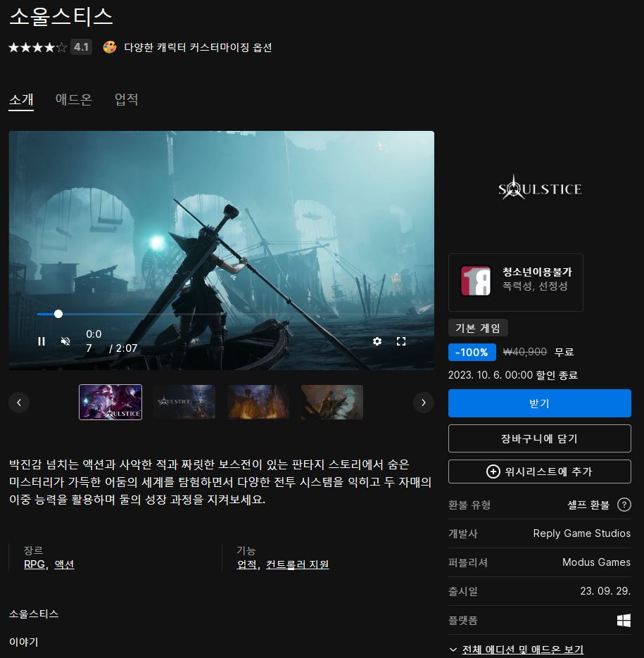The height and width of the screenshot is (658, 644).
Task: Unmute the trailer audio
Action: point(65,341)
